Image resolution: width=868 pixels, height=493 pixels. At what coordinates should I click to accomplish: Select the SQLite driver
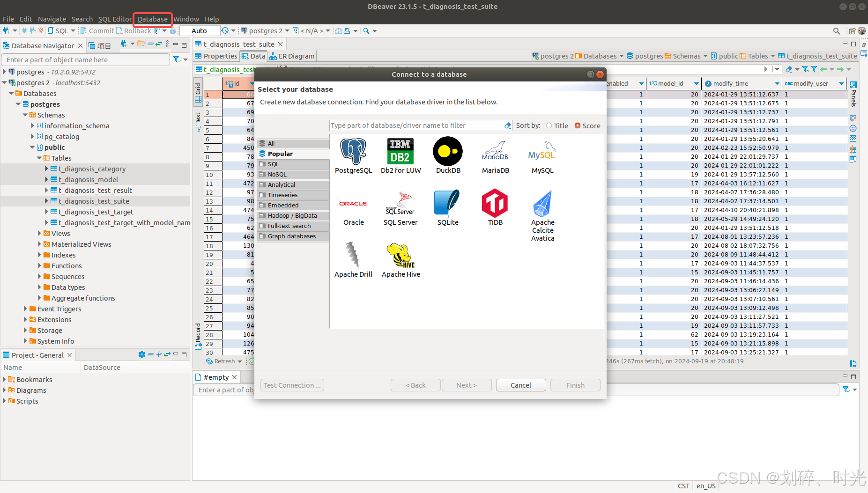pos(448,208)
